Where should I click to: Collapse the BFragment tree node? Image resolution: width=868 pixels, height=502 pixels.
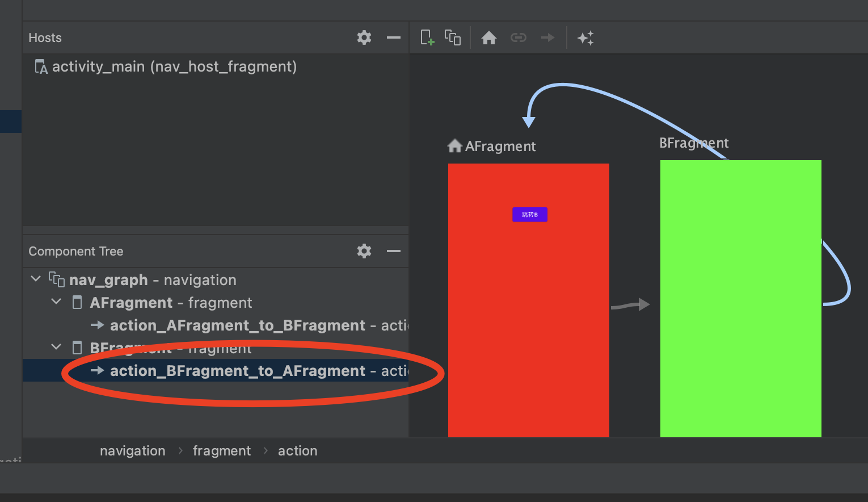[x=56, y=346]
